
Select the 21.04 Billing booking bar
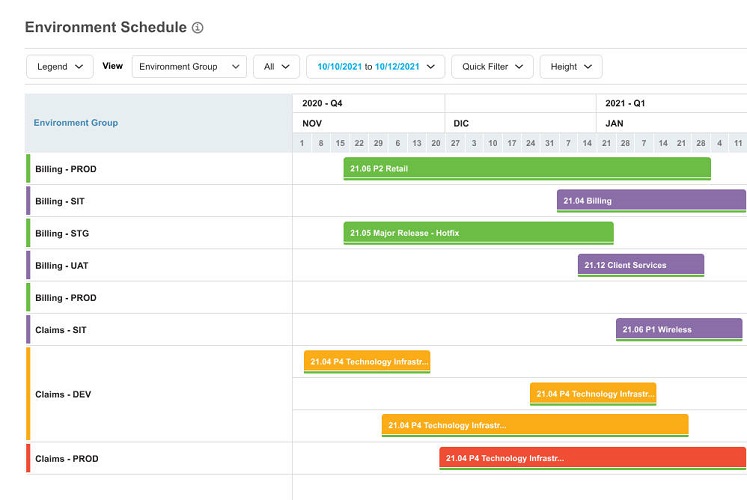[651, 201]
